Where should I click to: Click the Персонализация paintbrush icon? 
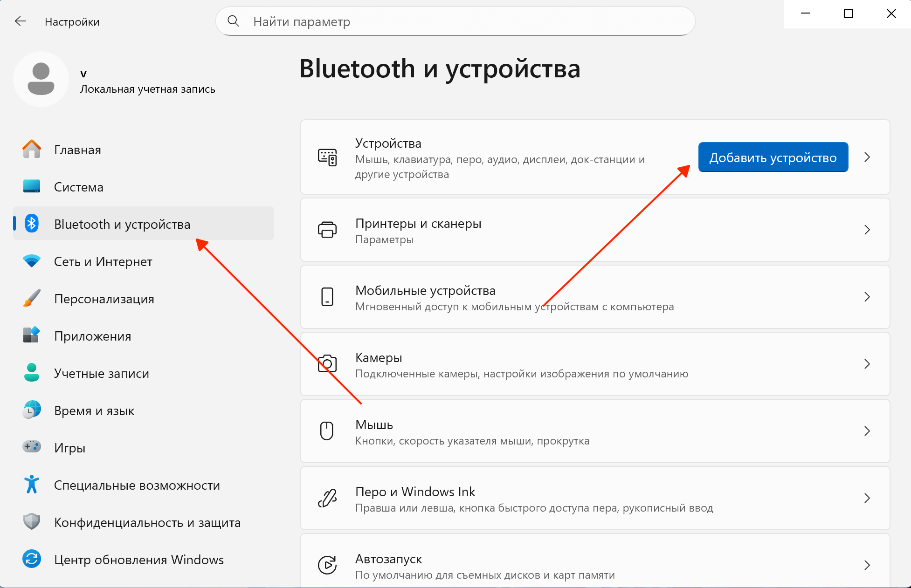tap(32, 298)
